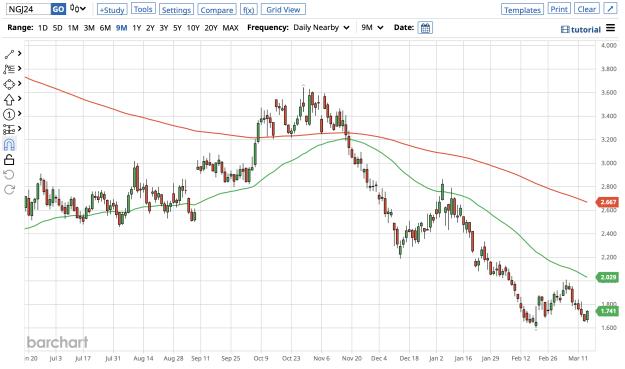Set range to 5Y

(177, 28)
